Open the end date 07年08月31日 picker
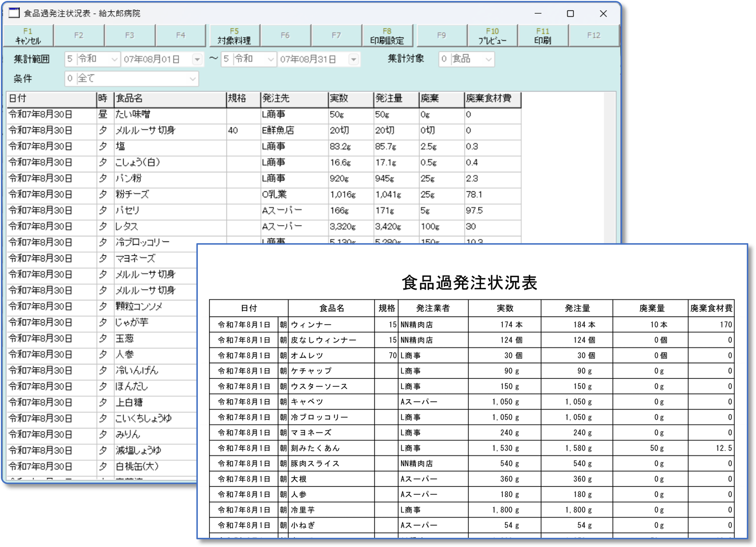 point(354,59)
